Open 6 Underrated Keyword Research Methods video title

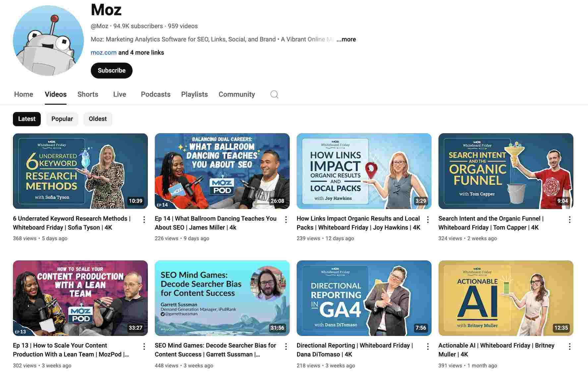point(72,223)
